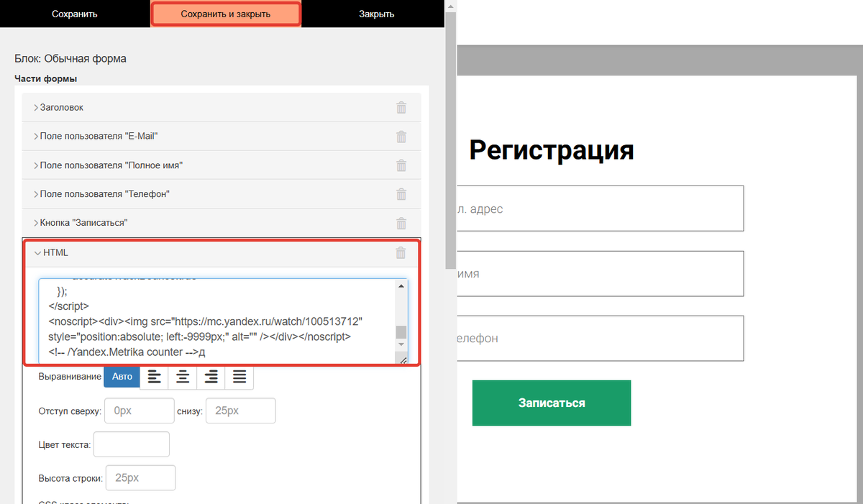Click the email address field in preview
863x504 pixels.
(x=600, y=209)
